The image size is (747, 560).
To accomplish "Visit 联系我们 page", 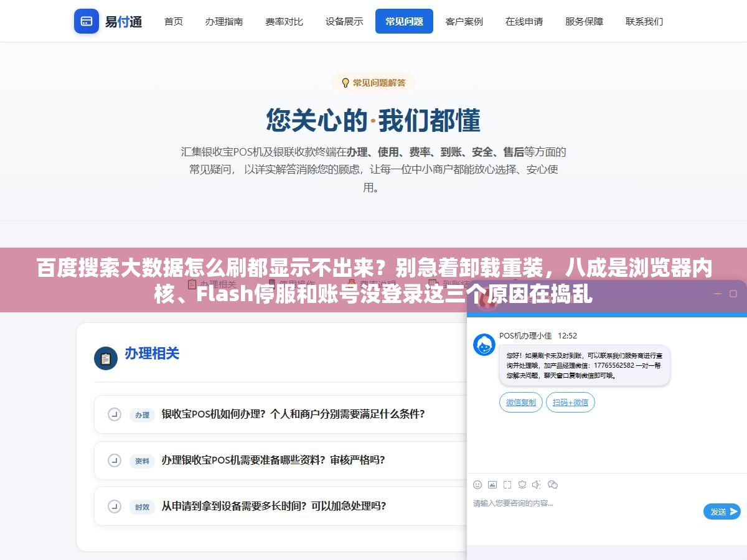I will [644, 21].
